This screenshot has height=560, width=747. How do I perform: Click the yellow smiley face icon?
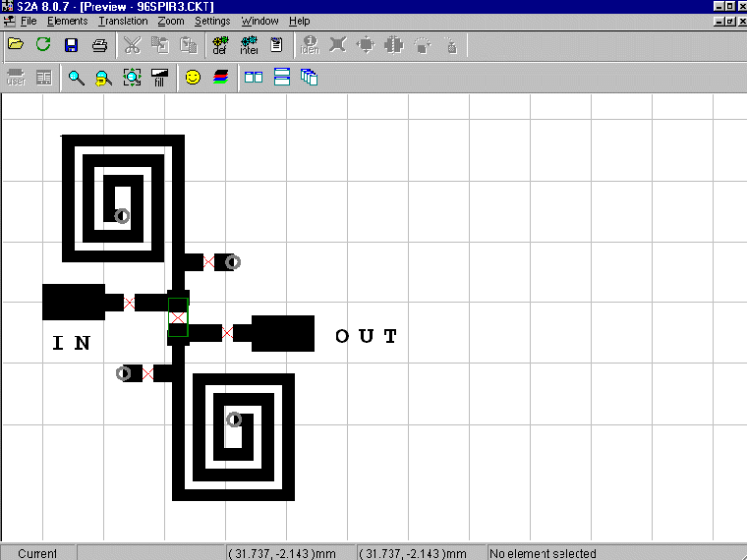click(193, 78)
